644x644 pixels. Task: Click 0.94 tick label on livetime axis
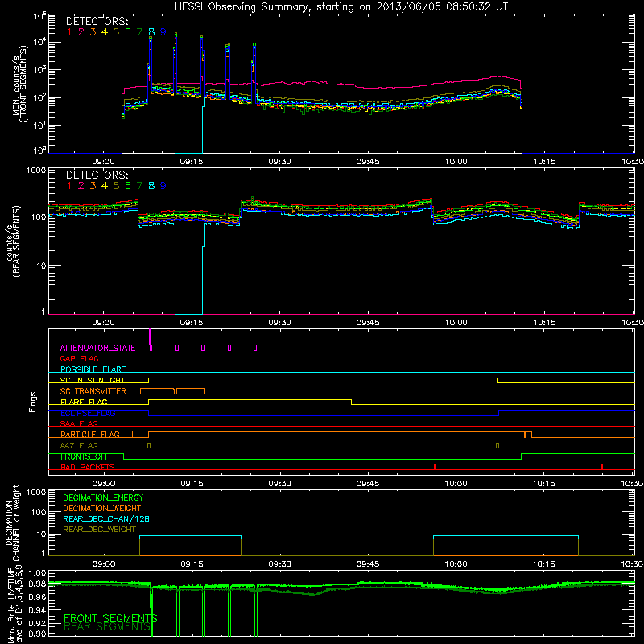[37, 609]
